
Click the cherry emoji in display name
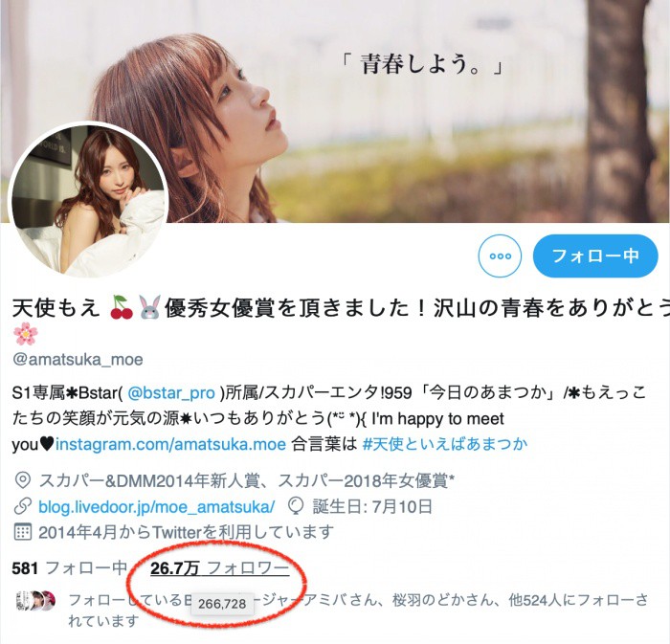pyautogui.click(x=122, y=307)
